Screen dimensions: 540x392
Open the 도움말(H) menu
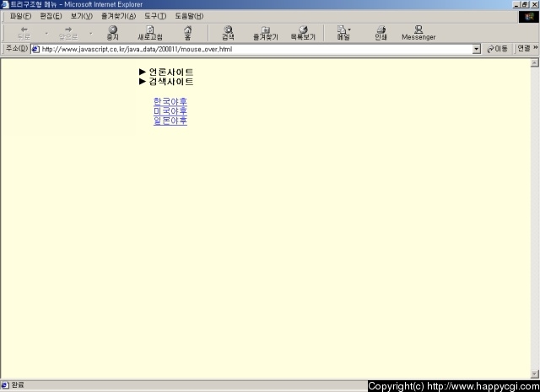[189, 16]
